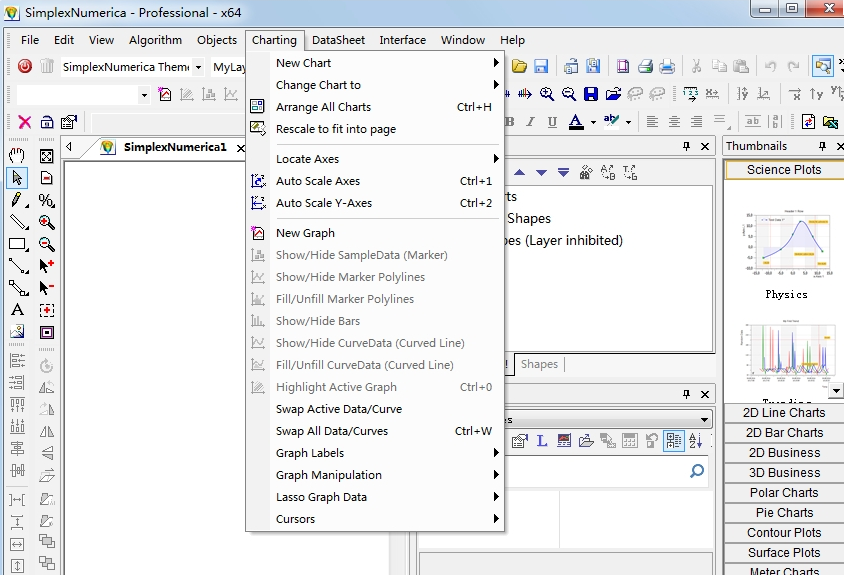The width and height of the screenshot is (844, 575).
Task: Choose Swap All Data/Curves
Action: tap(375, 431)
